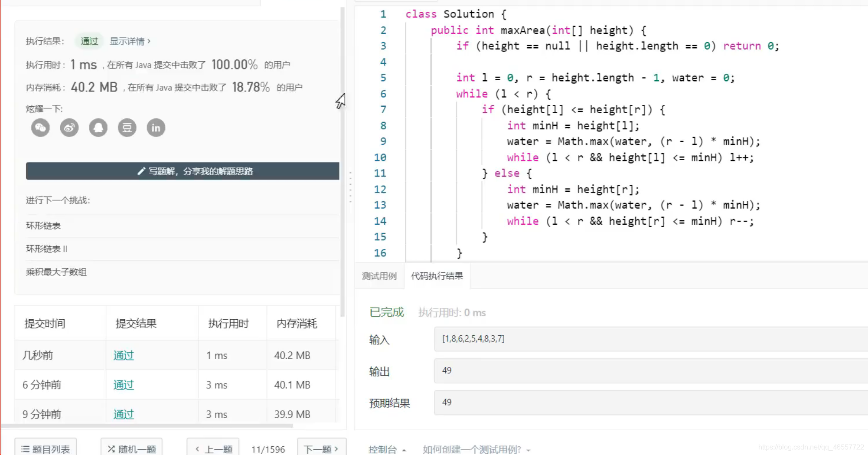868x455 pixels.
Task: Click 写题解，分享我的解题思路 button
Action: pos(183,171)
